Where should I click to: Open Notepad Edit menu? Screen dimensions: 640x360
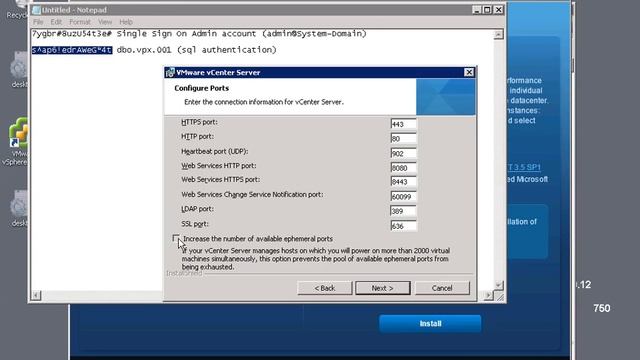pyautogui.click(x=56, y=22)
